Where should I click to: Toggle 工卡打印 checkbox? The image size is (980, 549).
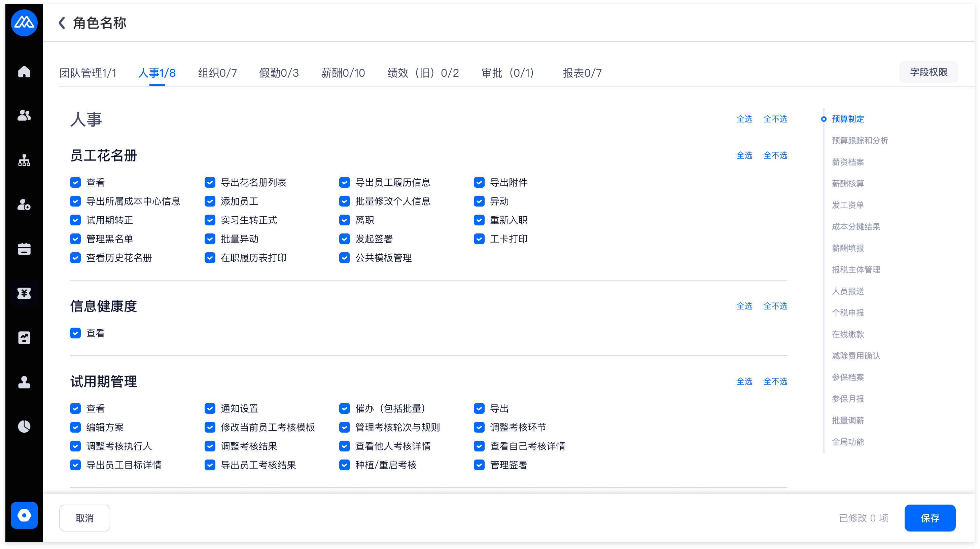(x=479, y=239)
